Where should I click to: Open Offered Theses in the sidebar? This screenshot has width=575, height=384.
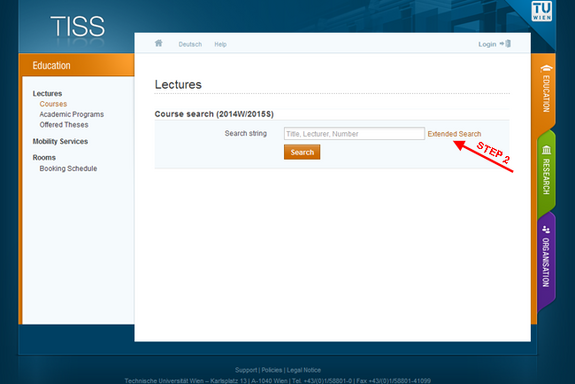point(64,125)
